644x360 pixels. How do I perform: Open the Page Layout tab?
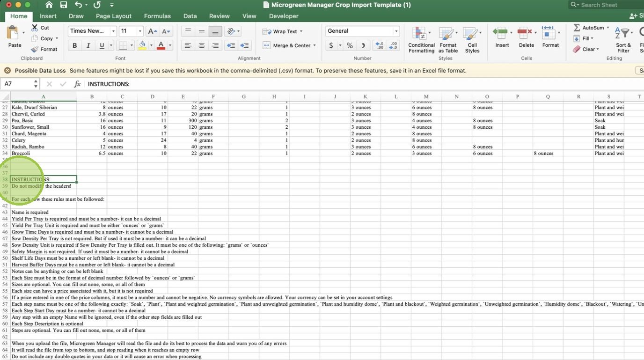pyautogui.click(x=113, y=16)
